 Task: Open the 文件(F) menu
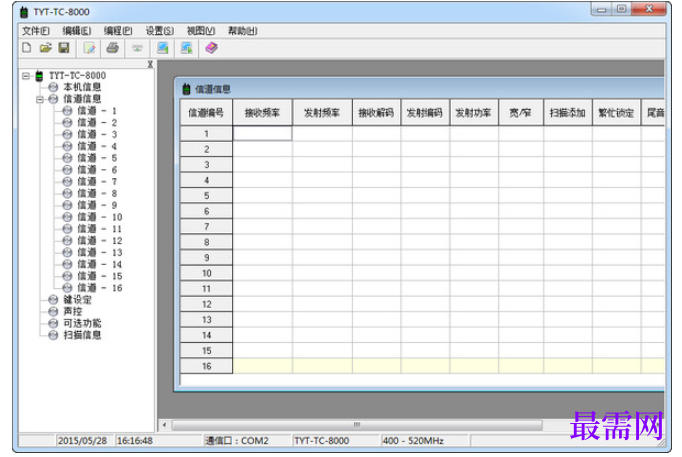click(36, 31)
